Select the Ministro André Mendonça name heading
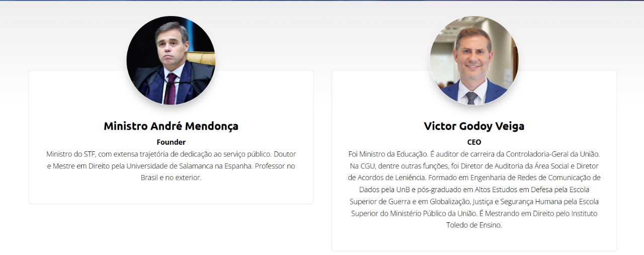 point(171,126)
